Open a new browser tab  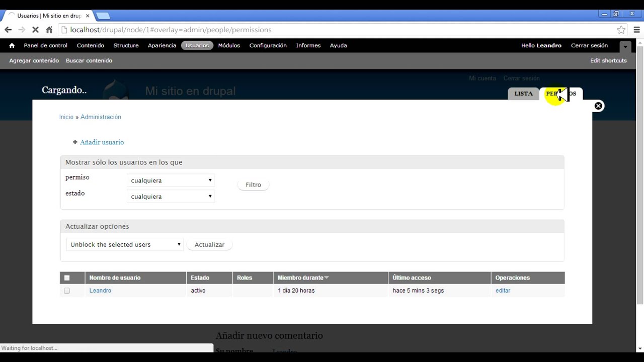(x=103, y=16)
